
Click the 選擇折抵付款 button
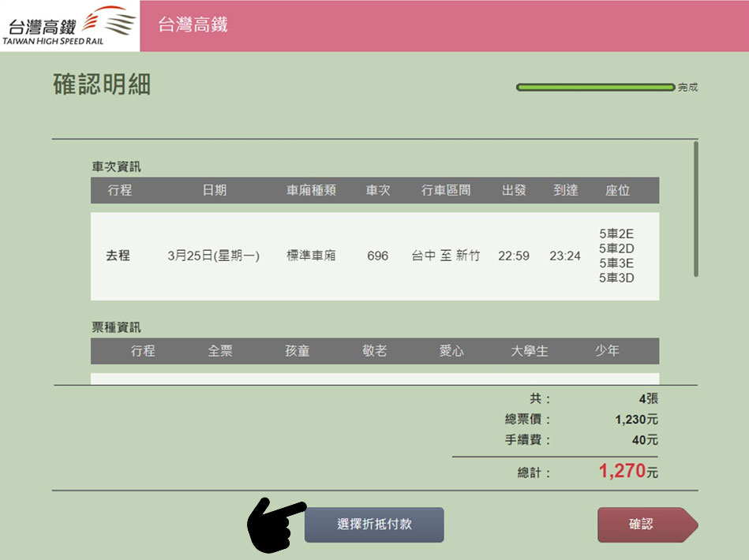pos(374,525)
